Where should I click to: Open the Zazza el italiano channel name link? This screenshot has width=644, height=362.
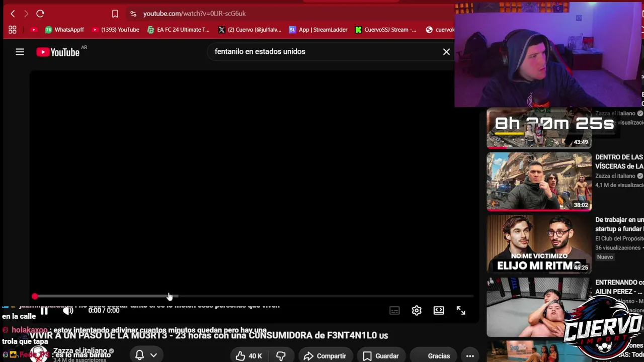(x=80, y=350)
